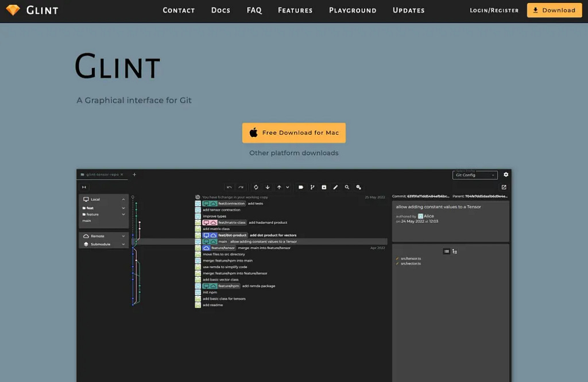Expand the Submodule section chevron
Image resolution: width=588 pixels, height=382 pixels.
point(123,244)
